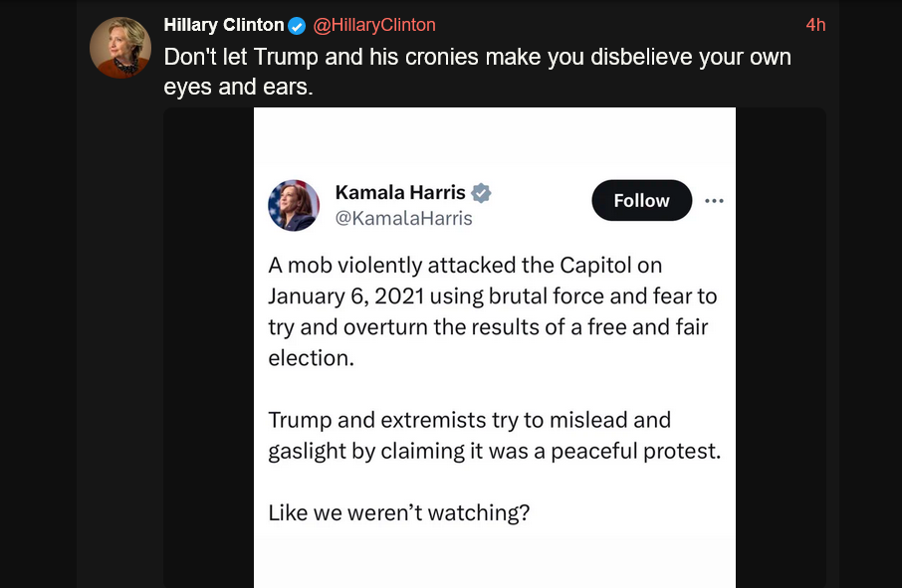
Task: Click paragraph starting "A mob violently attacked"
Action: tap(492, 311)
